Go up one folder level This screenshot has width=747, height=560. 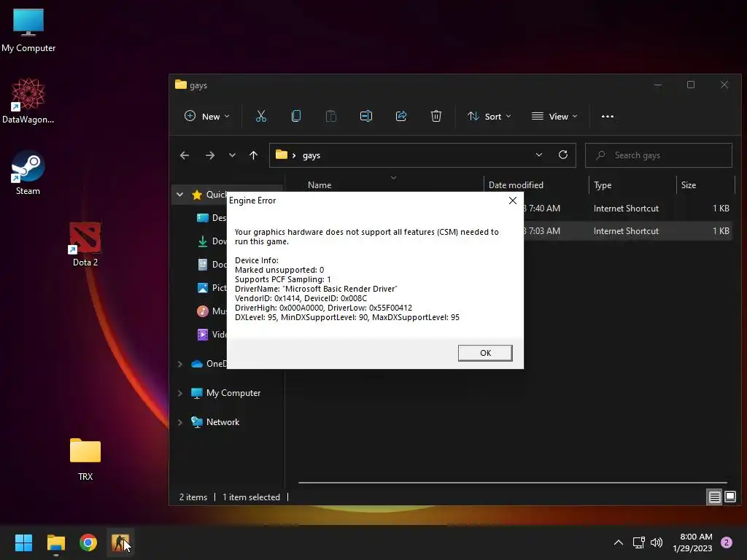pyautogui.click(x=253, y=155)
